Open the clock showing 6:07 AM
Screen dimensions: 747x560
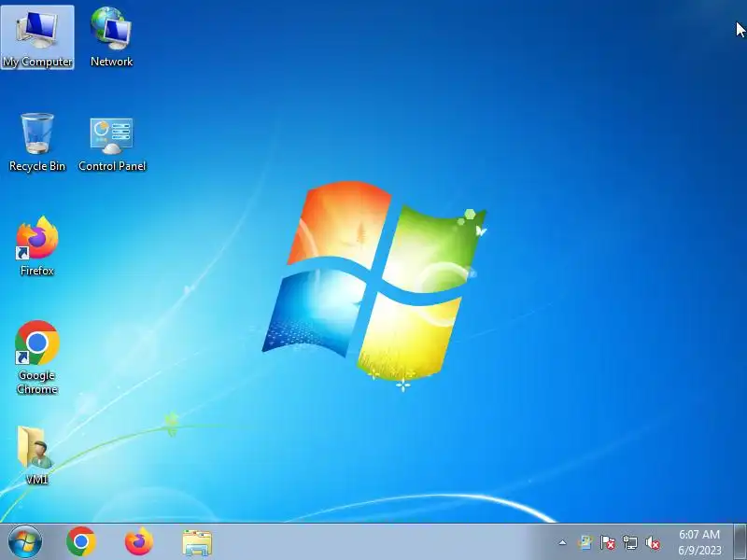(699, 542)
